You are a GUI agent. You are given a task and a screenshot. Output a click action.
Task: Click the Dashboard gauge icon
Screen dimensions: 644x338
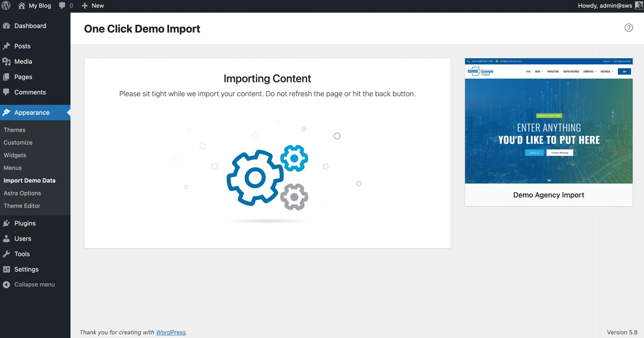[7, 26]
